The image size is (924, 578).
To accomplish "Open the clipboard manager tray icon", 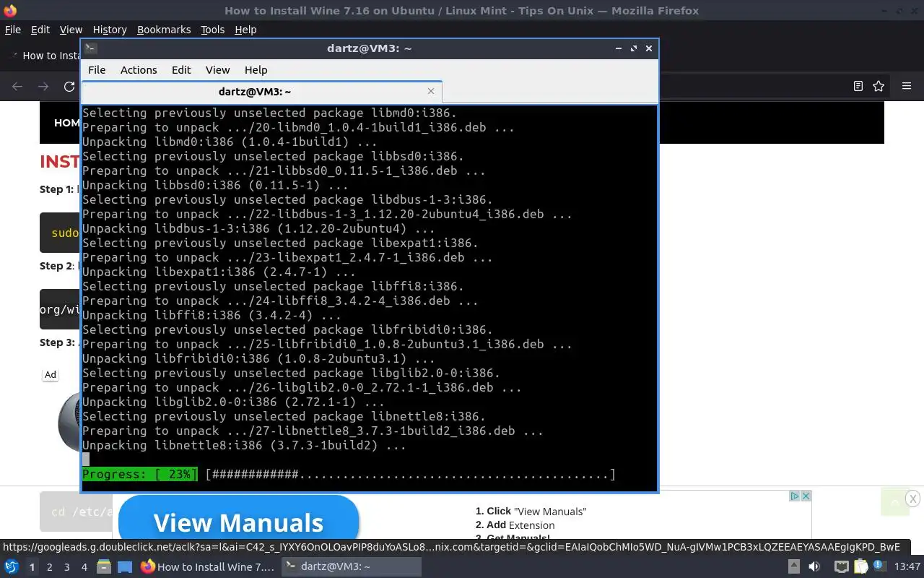I will coord(862,566).
